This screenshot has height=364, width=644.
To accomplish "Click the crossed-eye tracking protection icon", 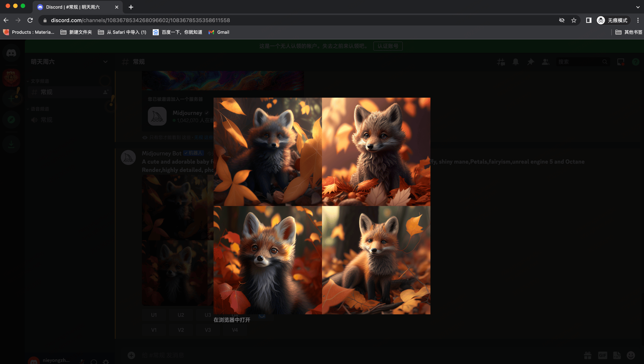I will pos(562,20).
